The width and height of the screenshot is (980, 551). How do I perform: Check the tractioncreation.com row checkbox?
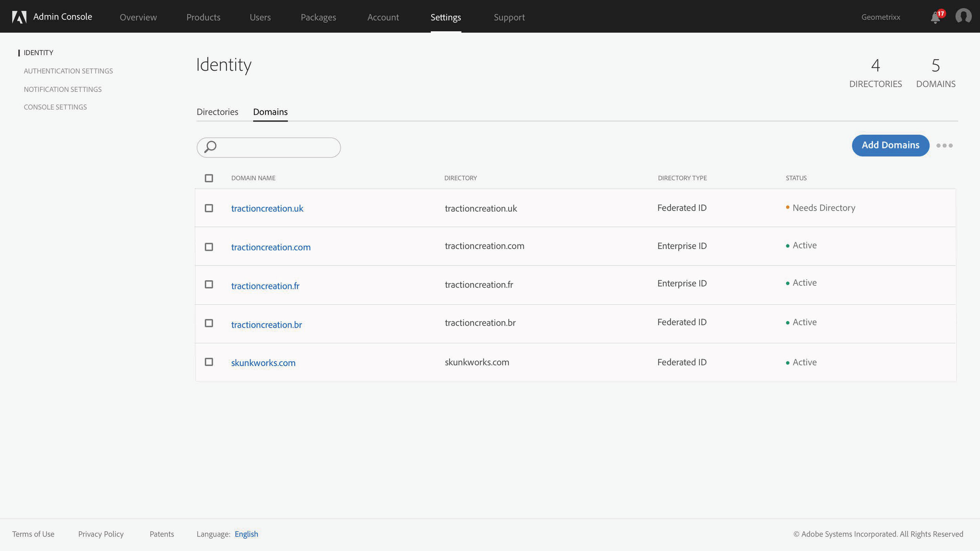pos(209,247)
